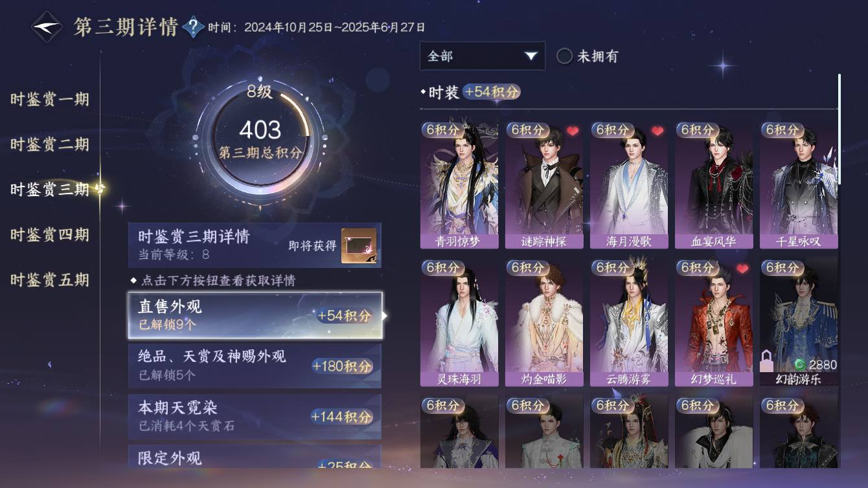This screenshot has width=868, height=488.
Task: Click the heart icon on 幻梦巡礼
Action: pos(742,269)
